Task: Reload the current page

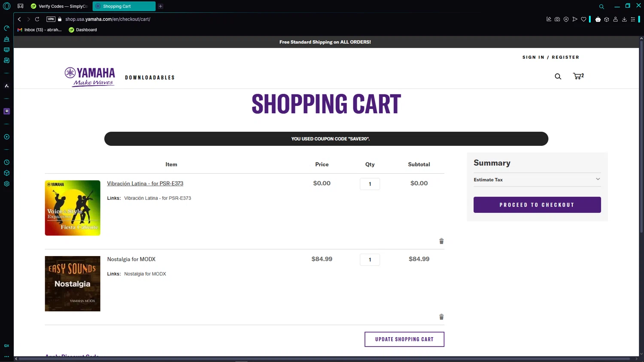Action: tap(37, 19)
